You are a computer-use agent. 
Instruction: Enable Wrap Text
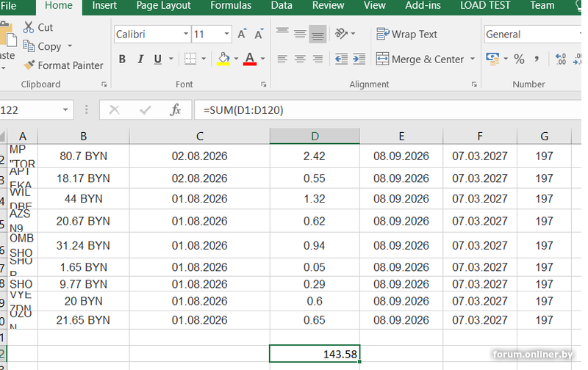[407, 34]
